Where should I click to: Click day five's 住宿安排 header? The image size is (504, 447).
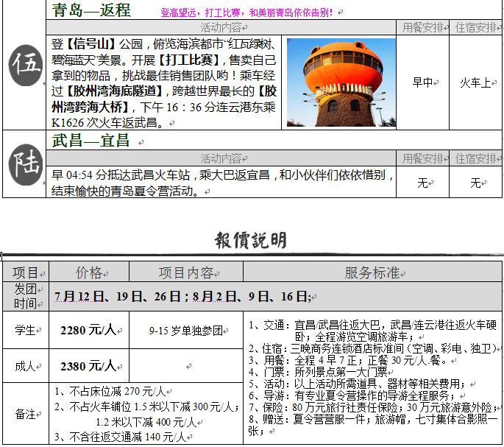point(476,28)
